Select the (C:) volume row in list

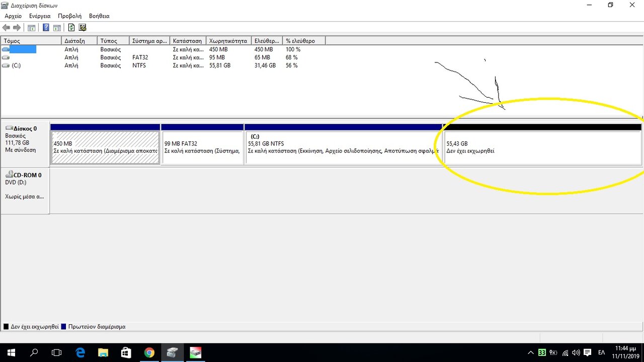tap(17, 65)
